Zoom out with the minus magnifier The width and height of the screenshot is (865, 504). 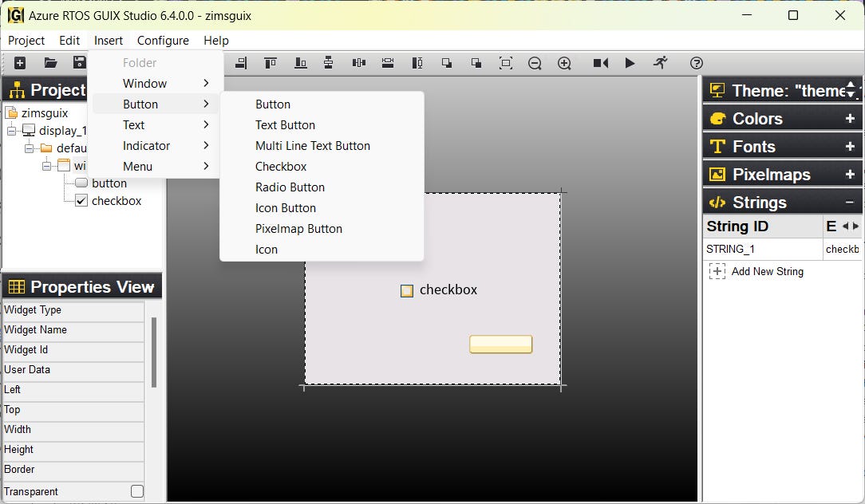[535, 63]
